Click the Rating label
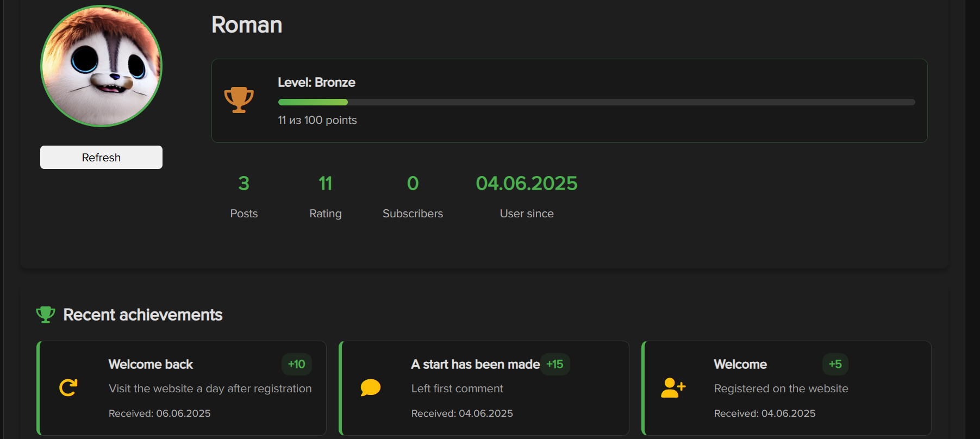 tap(326, 214)
